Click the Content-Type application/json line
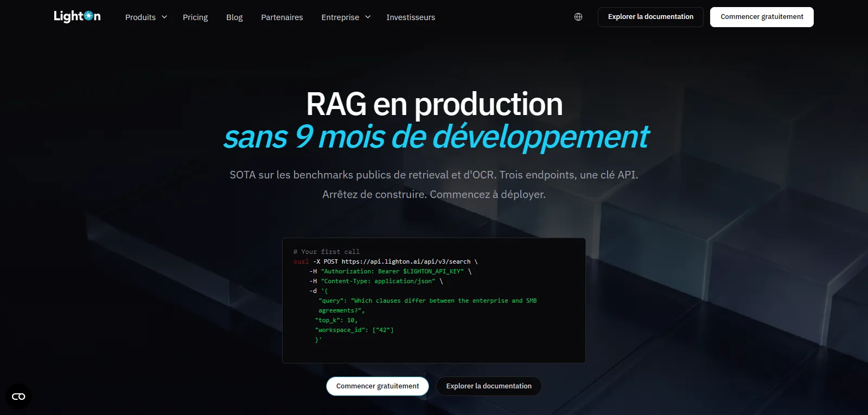 [x=376, y=281]
